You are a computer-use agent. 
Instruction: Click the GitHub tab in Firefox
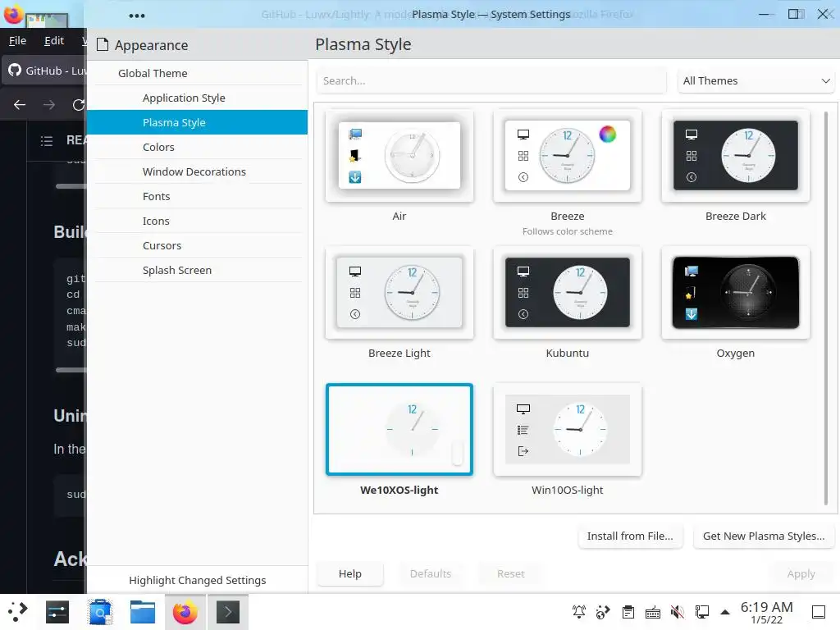click(46, 71)
